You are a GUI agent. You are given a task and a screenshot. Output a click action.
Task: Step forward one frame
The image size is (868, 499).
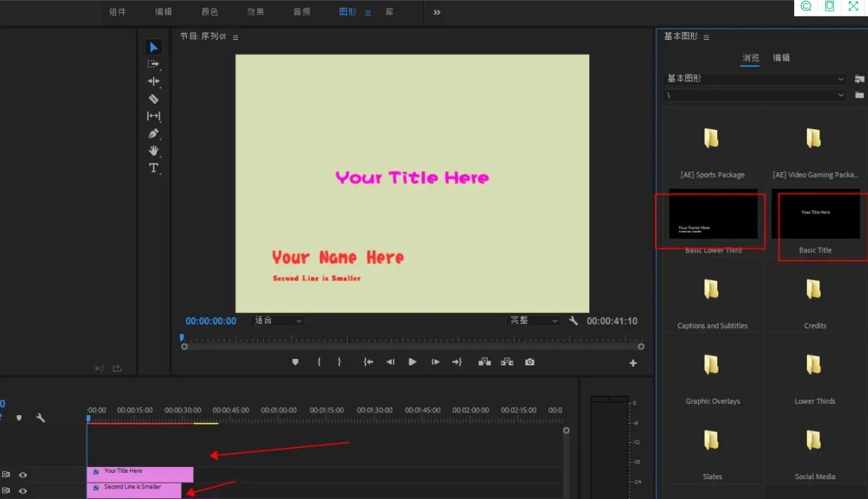coord(435,362)
